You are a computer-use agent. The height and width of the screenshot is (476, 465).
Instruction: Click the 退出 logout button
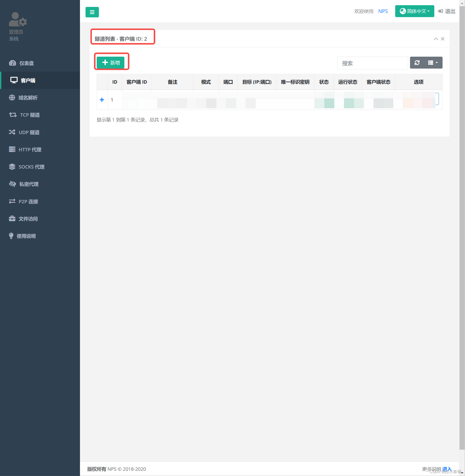(x=447, y=11)
